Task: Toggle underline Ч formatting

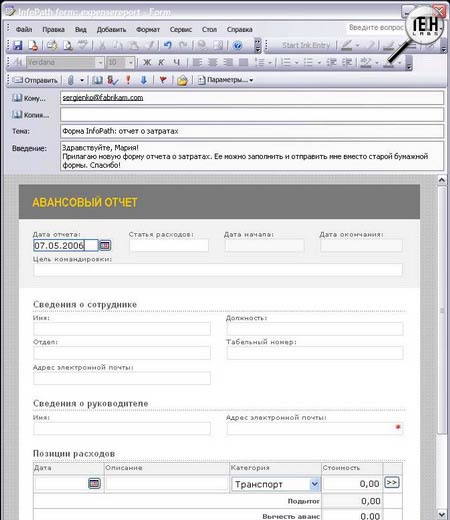Action: (x=176, y=62)
